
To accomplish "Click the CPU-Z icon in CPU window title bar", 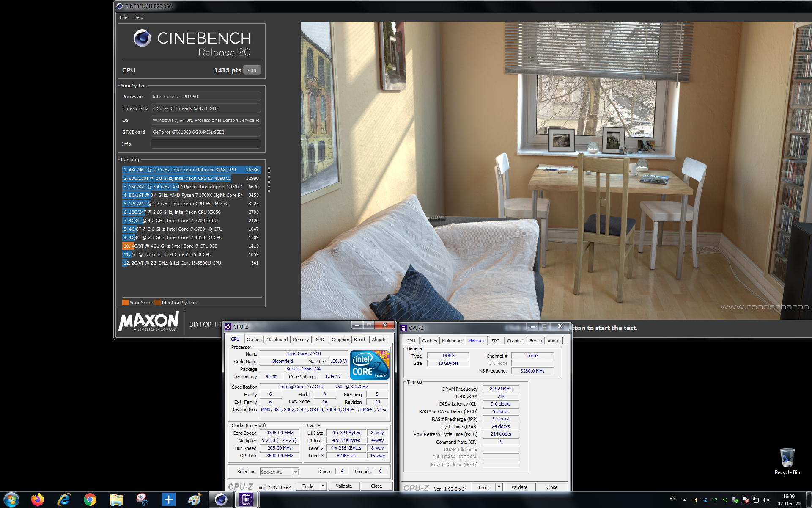I will 228,327.
